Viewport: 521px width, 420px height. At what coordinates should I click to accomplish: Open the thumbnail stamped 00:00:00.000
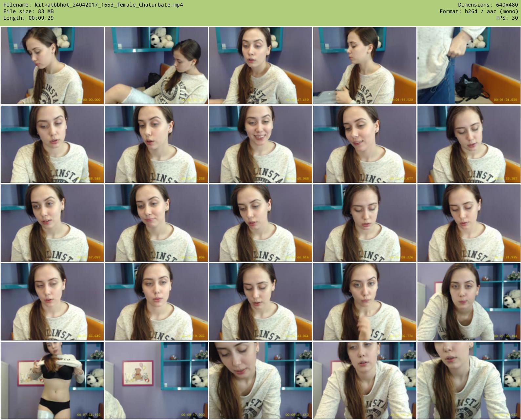[x=52, y=66]
